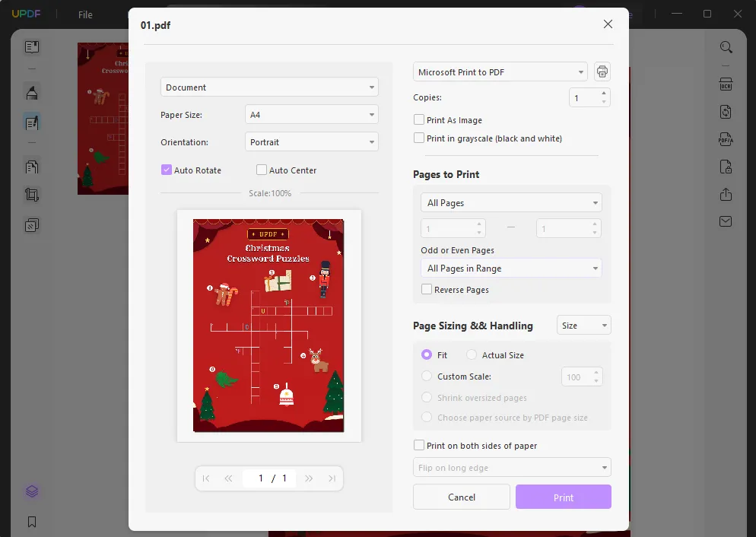Open the All Pages range dropdown
The width and height of the screenshot is (756, 537).
511,203
